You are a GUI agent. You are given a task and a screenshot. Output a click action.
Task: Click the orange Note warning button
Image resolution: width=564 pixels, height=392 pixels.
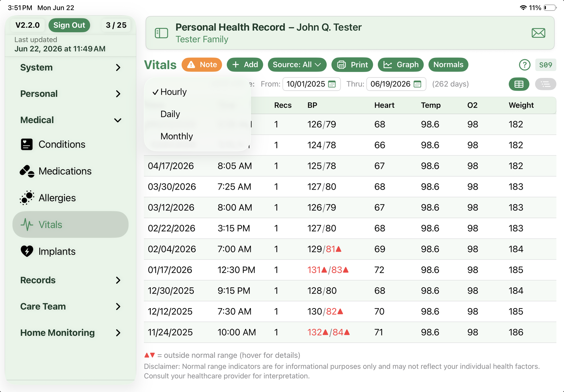(x=202, y=65)
